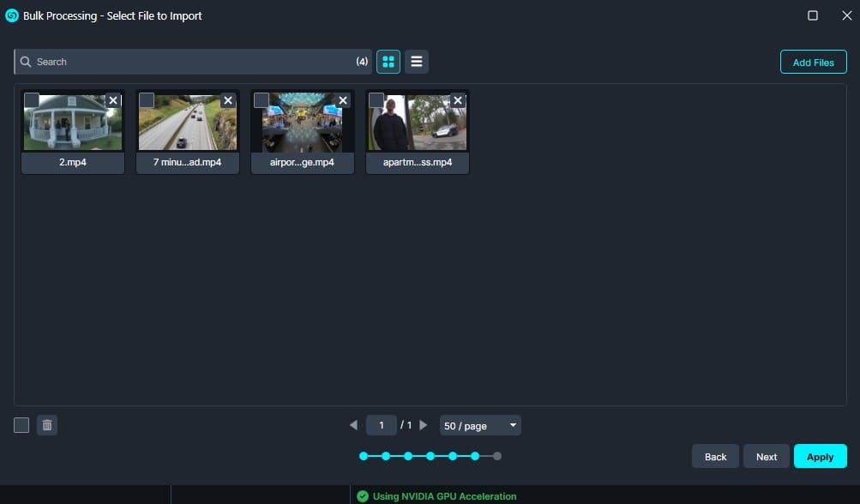Switch to list view layout
The width and height of the screenshot is (860, 504).
click(x=417, y=62)
